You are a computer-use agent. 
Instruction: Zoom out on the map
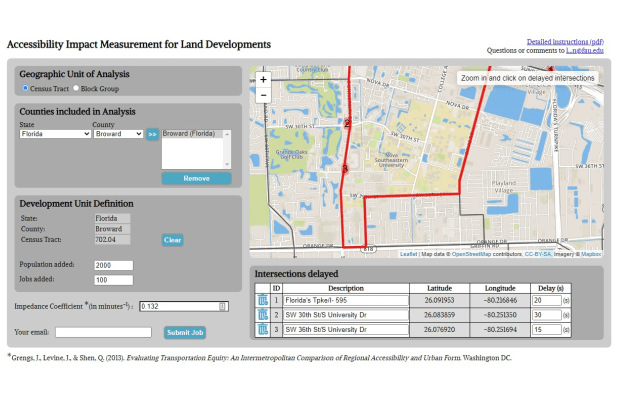point(263,95)
